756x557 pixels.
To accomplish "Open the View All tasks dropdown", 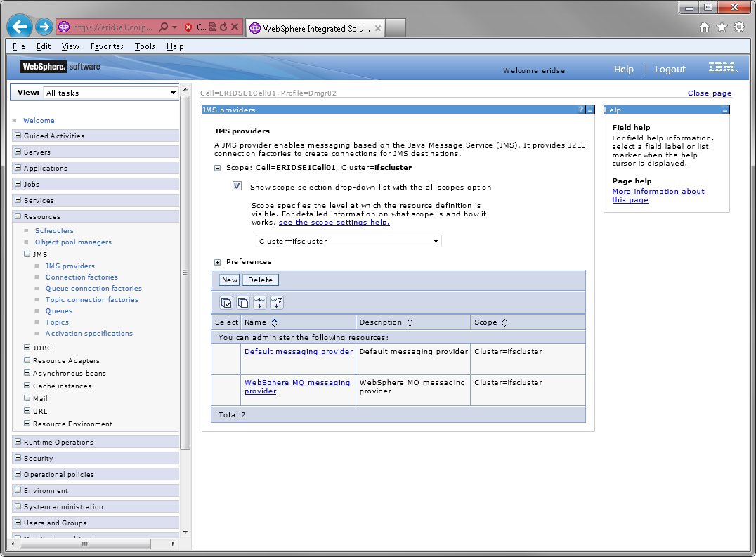I will click(111, 93).
